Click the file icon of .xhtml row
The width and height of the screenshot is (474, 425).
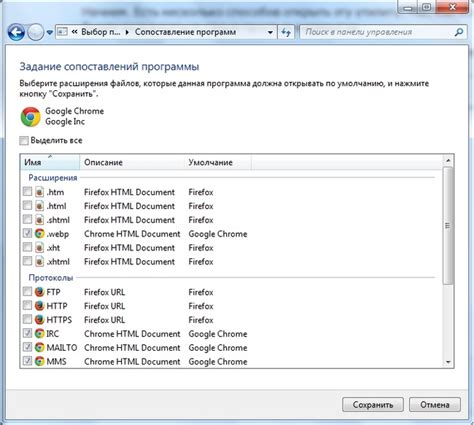point(39,261)
